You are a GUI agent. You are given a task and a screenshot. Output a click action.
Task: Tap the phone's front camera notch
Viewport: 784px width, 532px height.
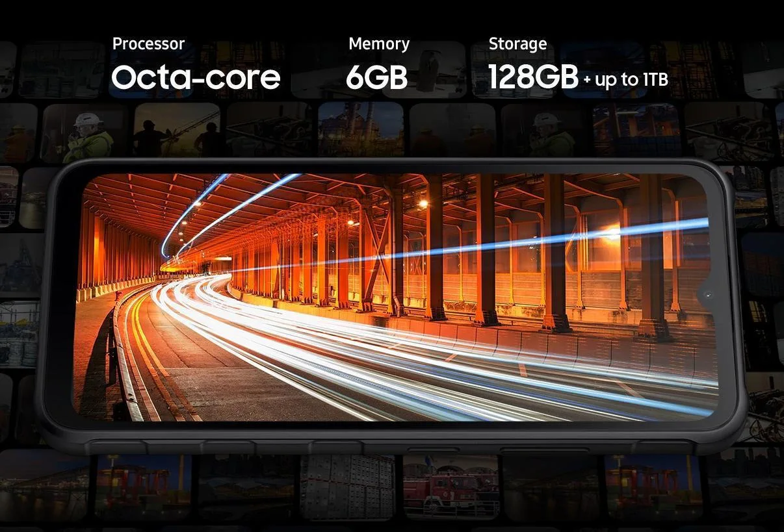tap(707, 296)
